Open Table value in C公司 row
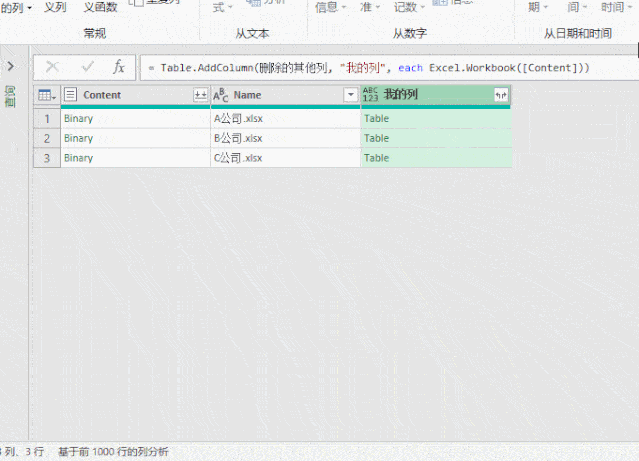 377,158
